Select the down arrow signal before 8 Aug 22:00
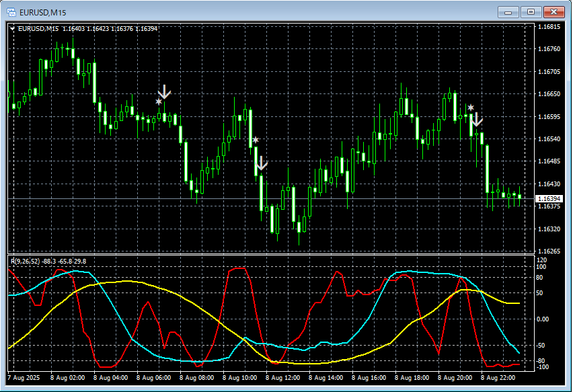 (x=477, y=119)
